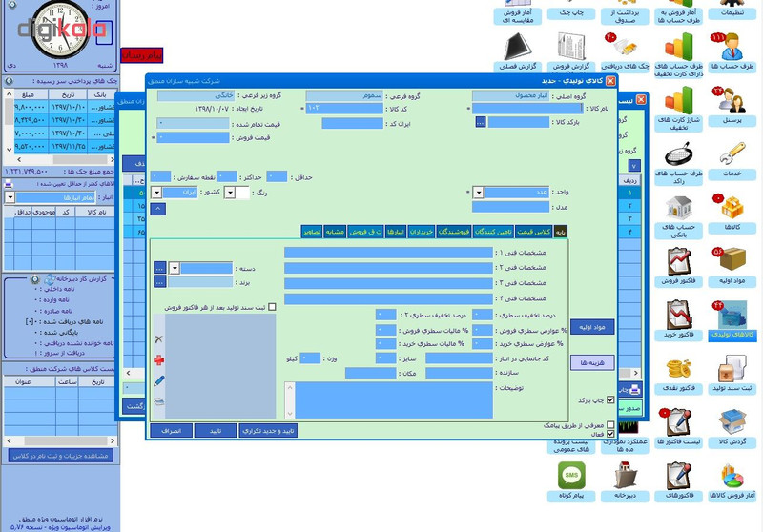Click the پیام کوتاه SMS icon
This screenshot has width=763, height=532.
click(x=571, y=476)
